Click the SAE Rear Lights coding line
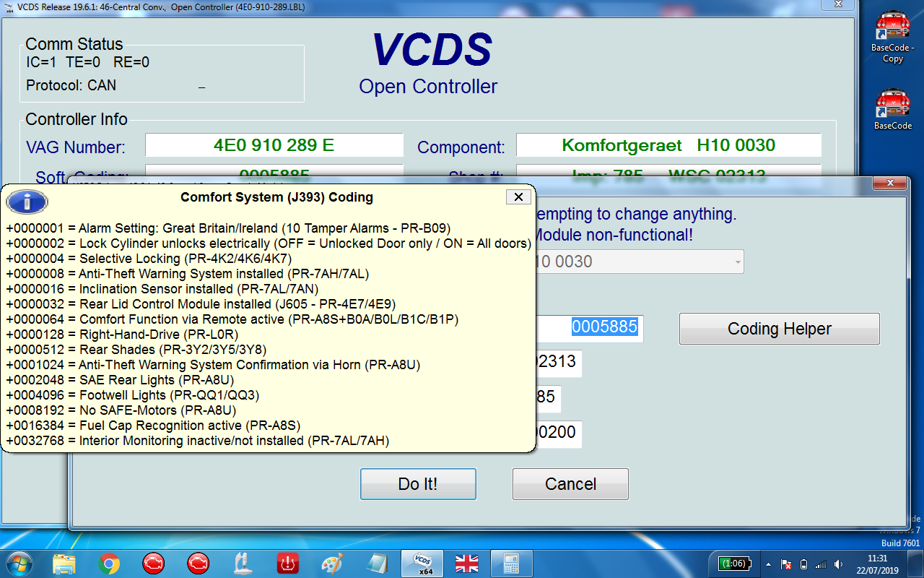The image size is (924, 578). click(x=120, y=380)
